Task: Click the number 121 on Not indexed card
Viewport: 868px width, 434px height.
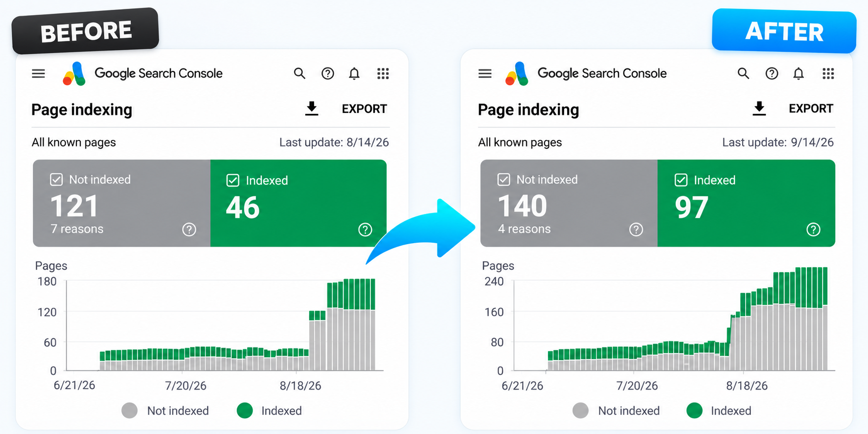Action: [x=74, y=206]
